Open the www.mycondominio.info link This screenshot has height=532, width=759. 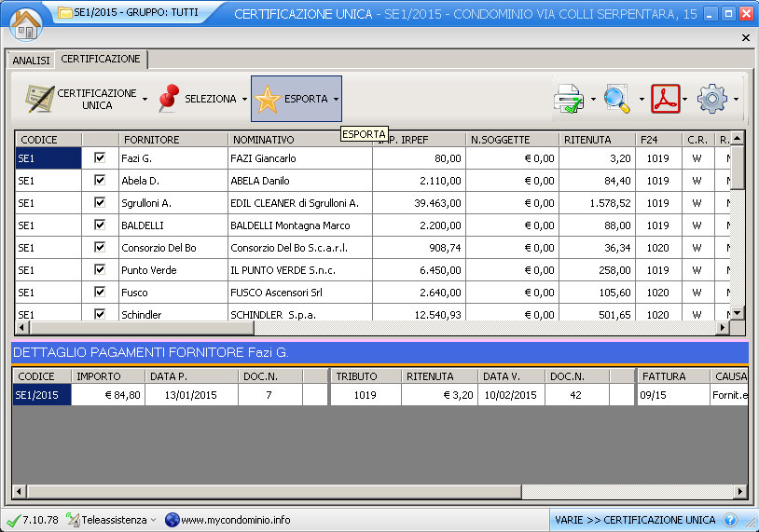coord(235,520)
